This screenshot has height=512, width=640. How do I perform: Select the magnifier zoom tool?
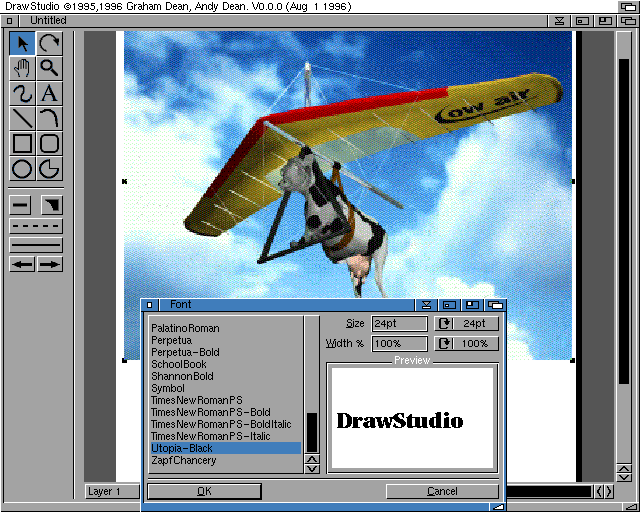point(49,68)
